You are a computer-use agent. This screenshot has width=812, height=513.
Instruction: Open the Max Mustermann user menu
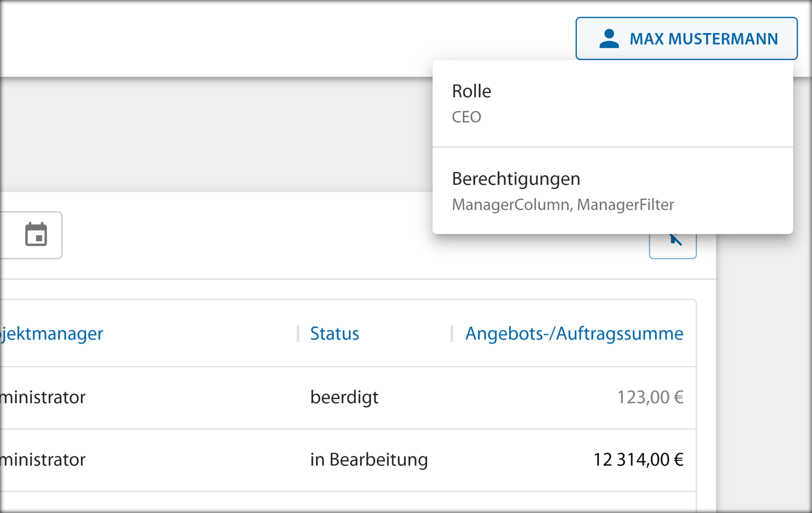(x=703, y=39)
